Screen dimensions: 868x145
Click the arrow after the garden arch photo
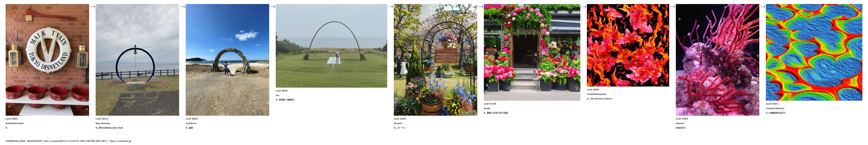point(480,6)
